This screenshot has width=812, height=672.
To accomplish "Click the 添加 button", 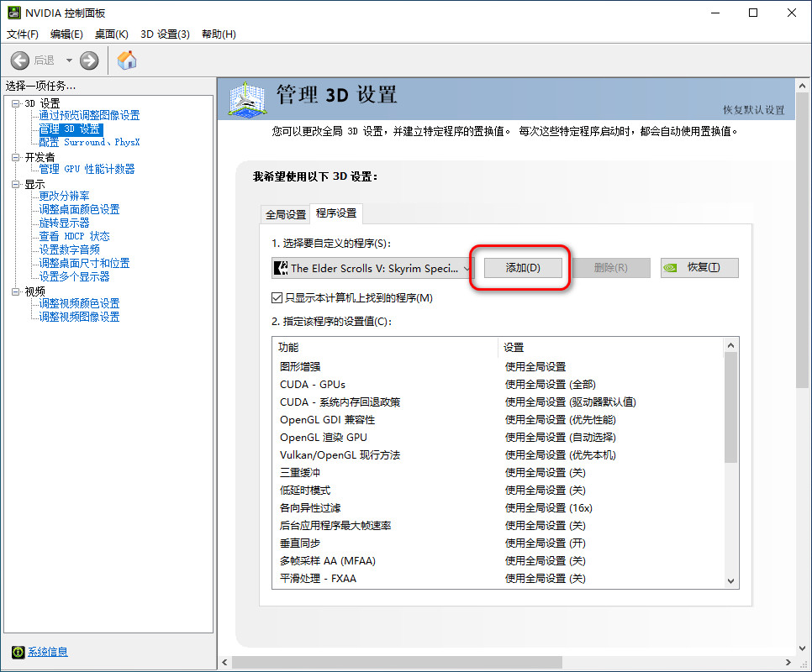I will 522,268.
